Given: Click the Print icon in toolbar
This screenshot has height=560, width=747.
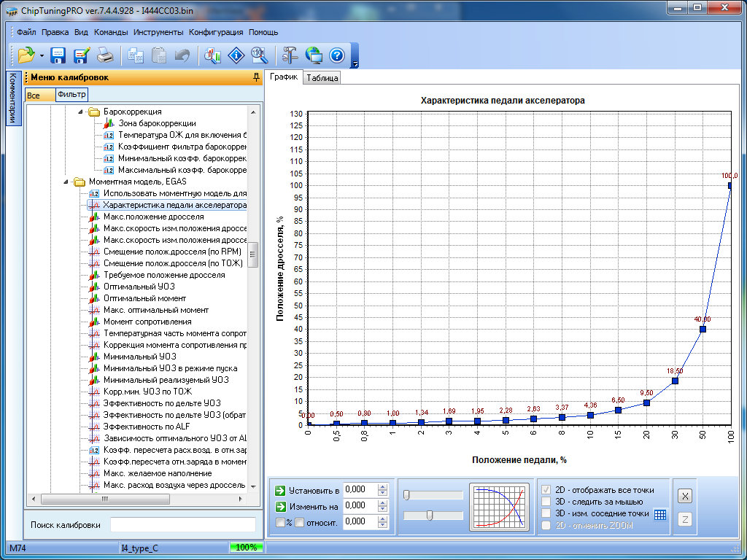Looking at the screenshot, I should pos(105,55).
